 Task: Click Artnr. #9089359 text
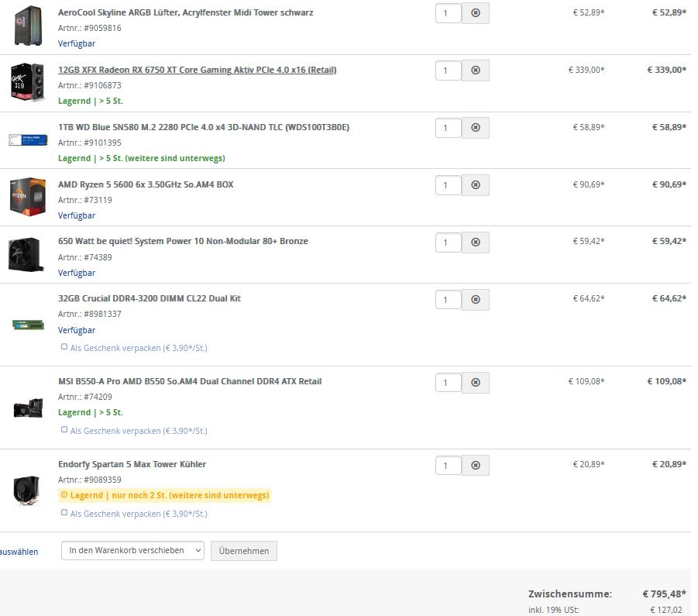[x=89, y=480]
